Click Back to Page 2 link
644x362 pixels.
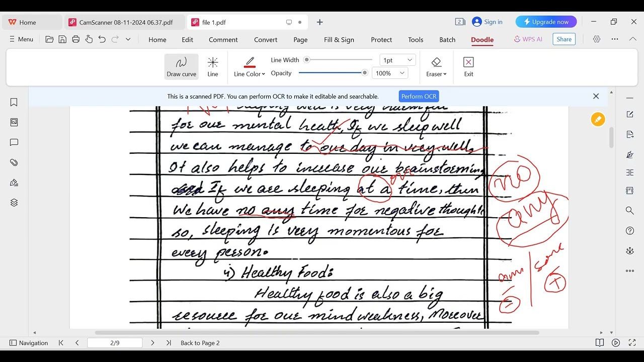tap(199, 342)
